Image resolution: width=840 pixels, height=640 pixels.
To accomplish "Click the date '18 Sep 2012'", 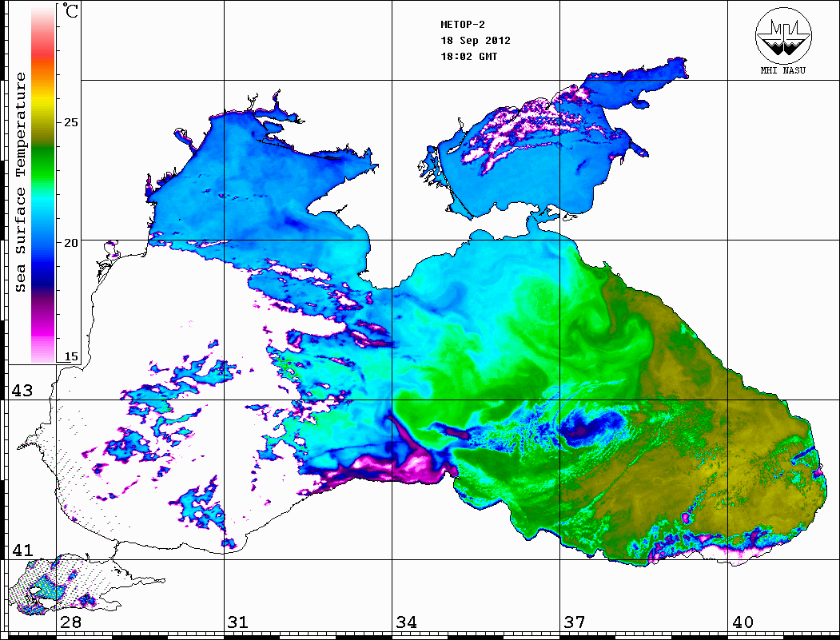I will [x=476, y=41].
